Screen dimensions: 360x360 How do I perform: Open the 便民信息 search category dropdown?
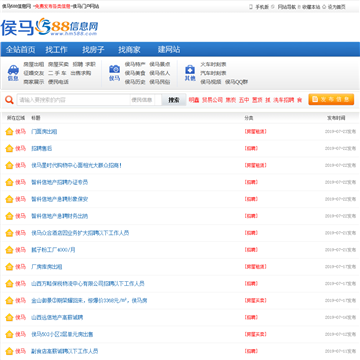[x=146, y=100]
